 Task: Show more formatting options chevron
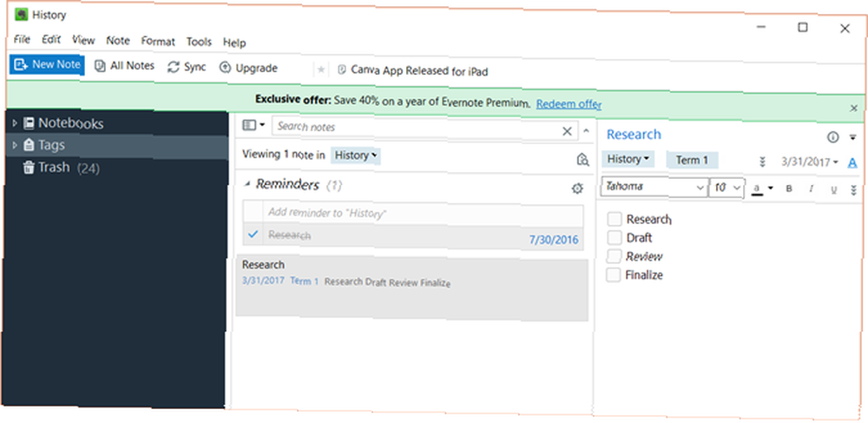[853, 190]
